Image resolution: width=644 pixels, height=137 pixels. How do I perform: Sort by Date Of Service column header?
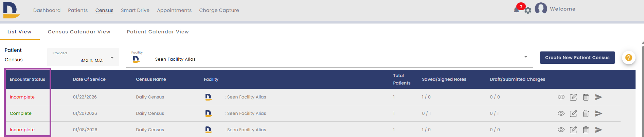[89, 79]
